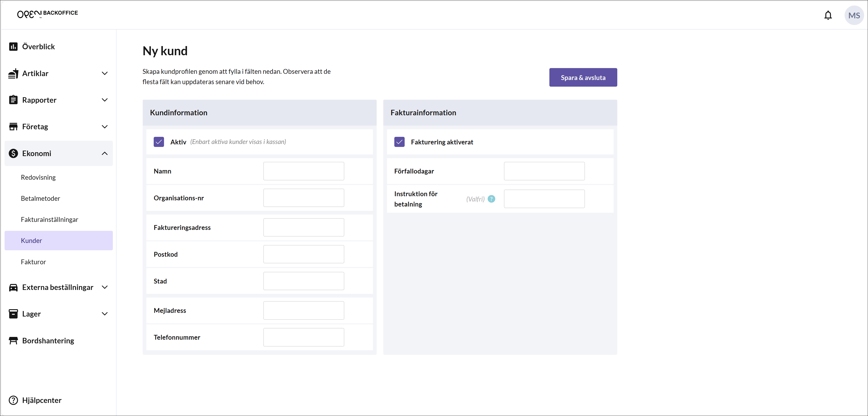The height and width of the screenshot is (416, 868).
Task: Open the MS user avatar menu
Action: (x=854, y=16)
